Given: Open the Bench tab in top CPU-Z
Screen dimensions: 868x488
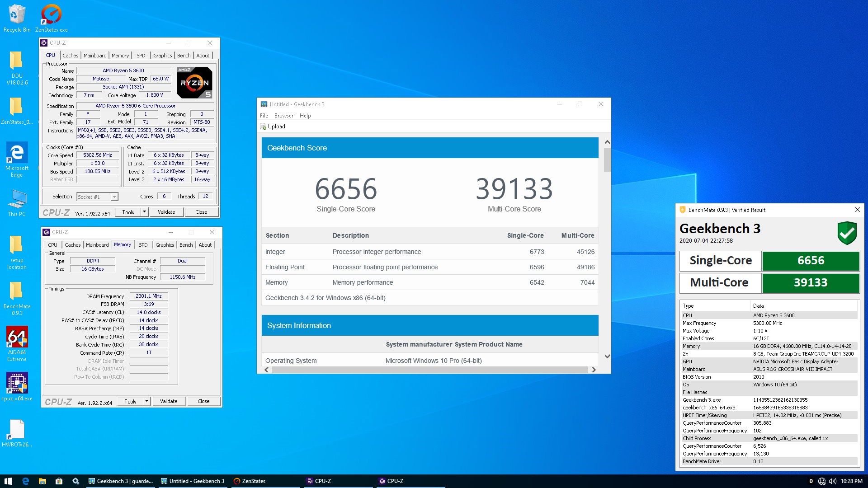Looking at the screenshot, I should pos(184,56).
